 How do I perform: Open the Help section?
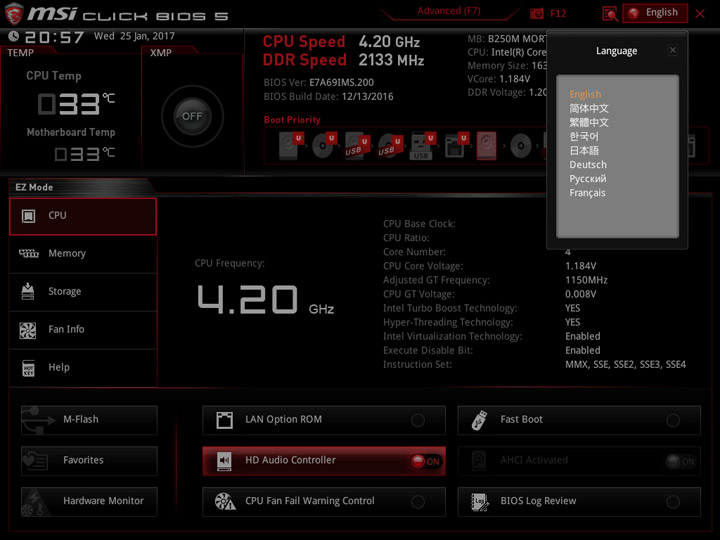pos(83,368)
